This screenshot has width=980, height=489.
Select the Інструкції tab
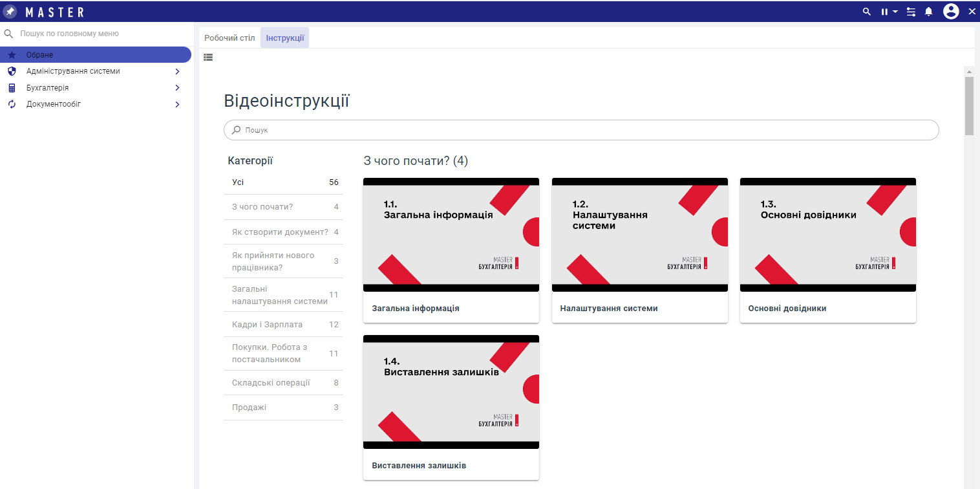(x=284, y=38)
